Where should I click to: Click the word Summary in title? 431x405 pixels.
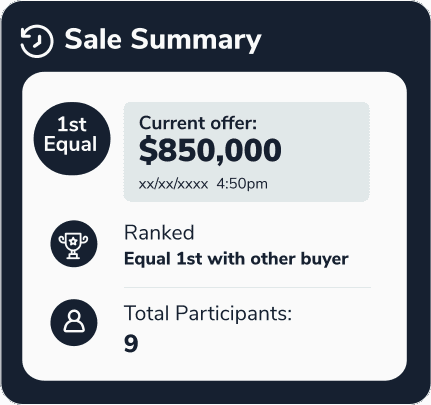pos(196,40)
